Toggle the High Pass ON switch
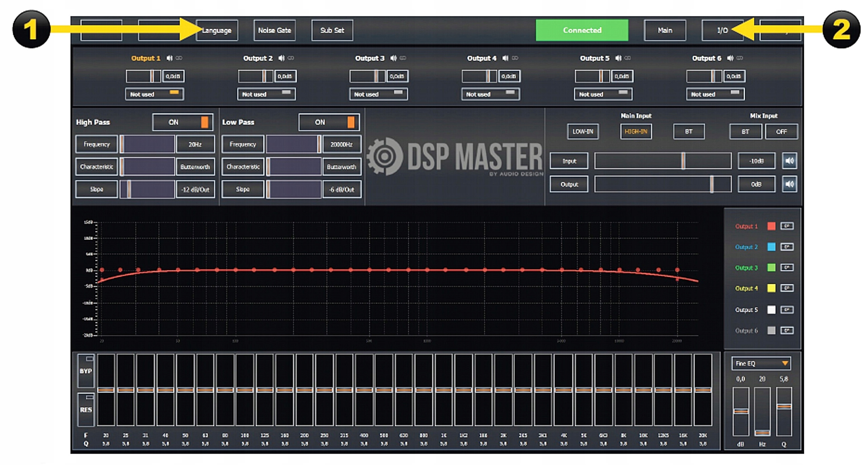The height and width of the screenshot is (465, 868). pos(183,122)
